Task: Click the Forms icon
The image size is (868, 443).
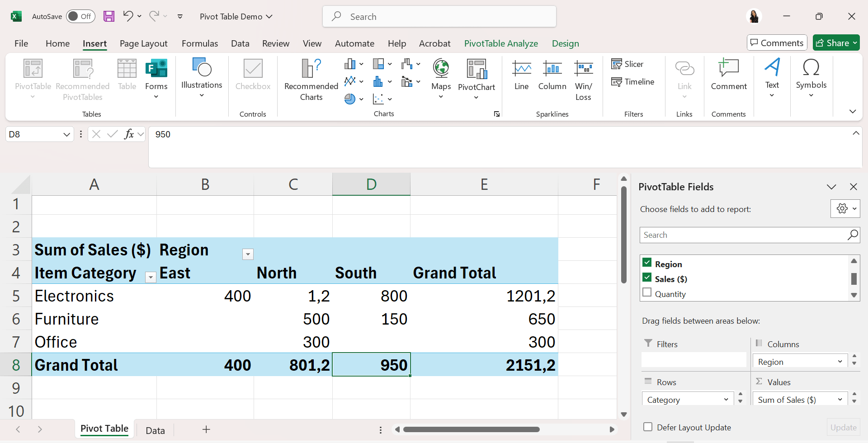Action: tap(156, 69)
